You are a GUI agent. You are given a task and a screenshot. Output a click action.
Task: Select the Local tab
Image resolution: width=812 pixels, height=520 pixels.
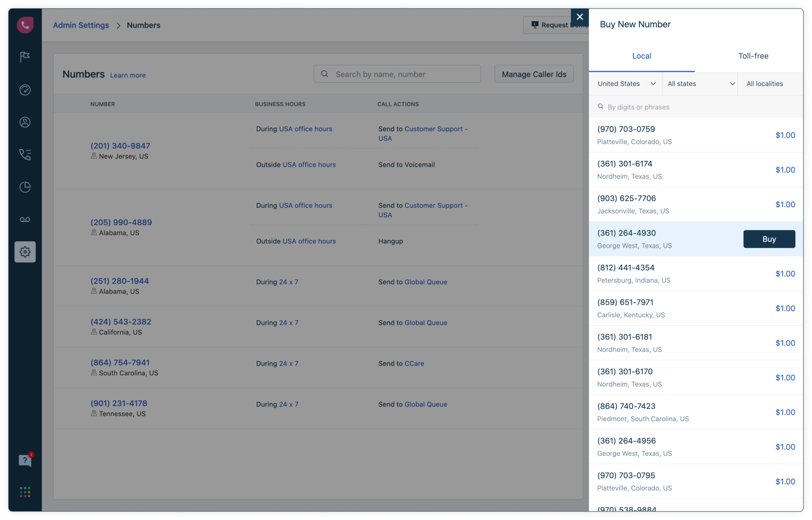(641, 56)
